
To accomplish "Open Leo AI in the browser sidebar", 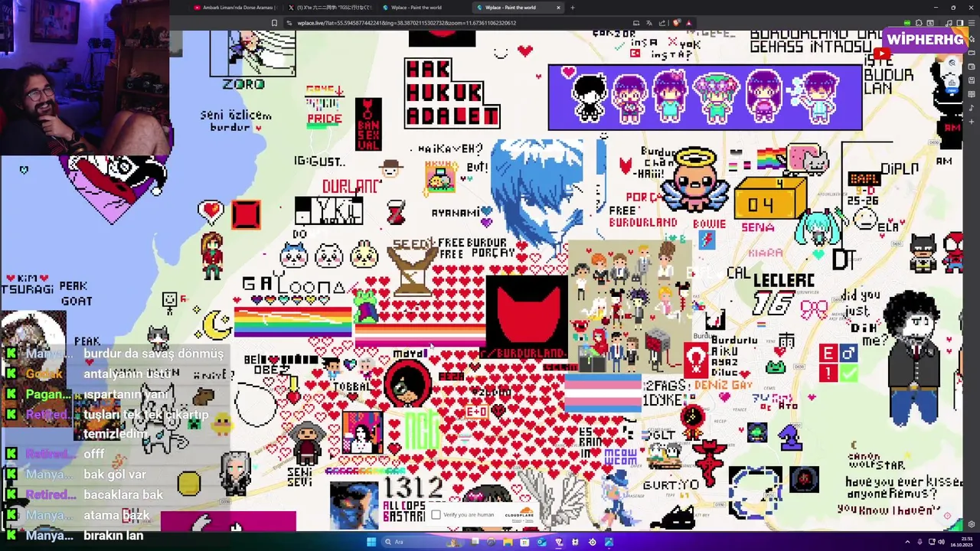I will [972, 38].
